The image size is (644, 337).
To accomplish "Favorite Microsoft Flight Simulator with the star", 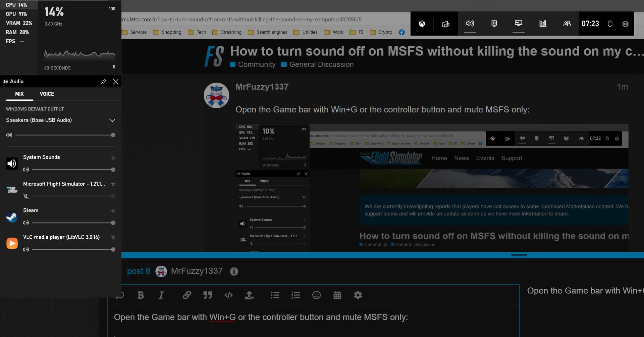I will click(113, 184).
